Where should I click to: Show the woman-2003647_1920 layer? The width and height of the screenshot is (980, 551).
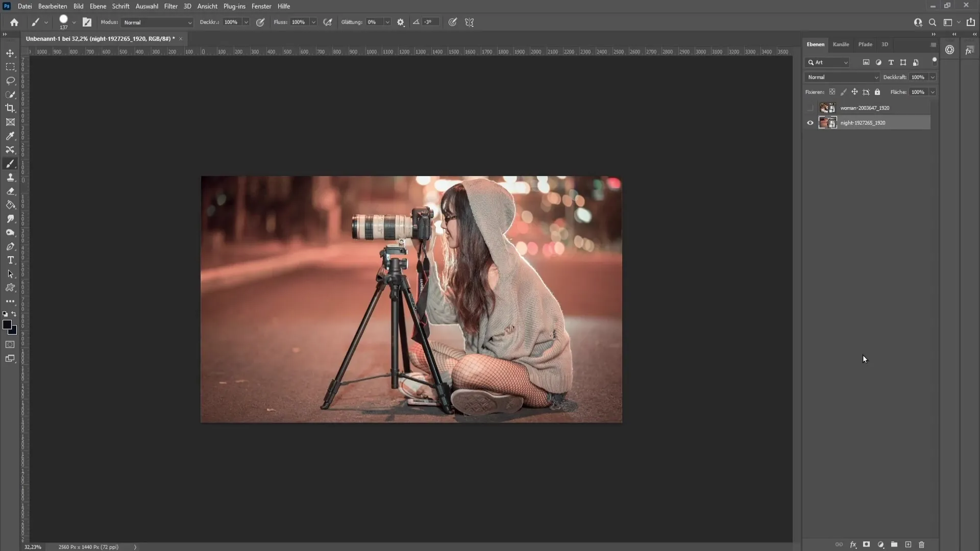pos(810,108)
